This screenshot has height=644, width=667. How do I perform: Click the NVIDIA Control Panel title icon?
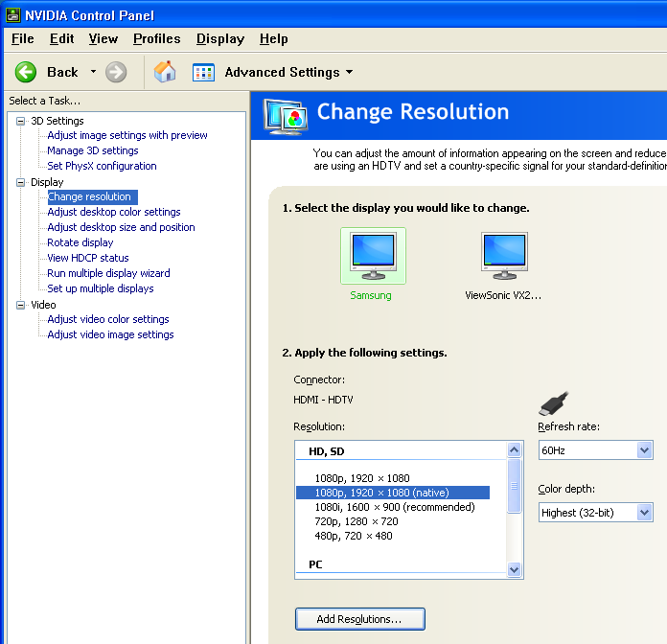click(13, 15)
